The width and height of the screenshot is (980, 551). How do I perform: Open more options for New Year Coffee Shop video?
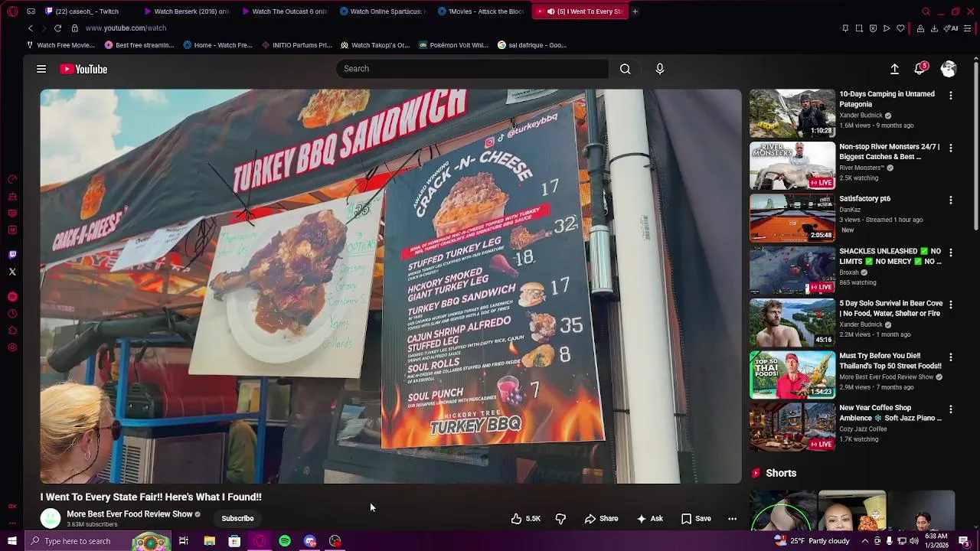pyautogui.click(x=951, y=409)
